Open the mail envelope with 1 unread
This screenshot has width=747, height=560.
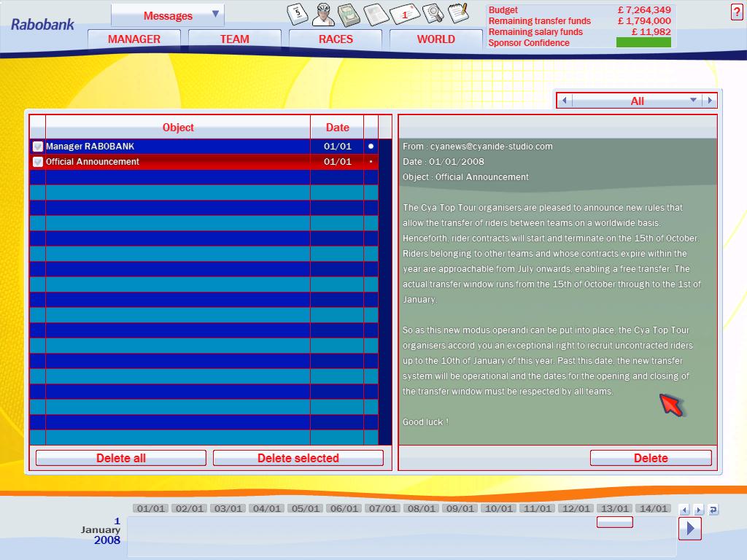403,13
